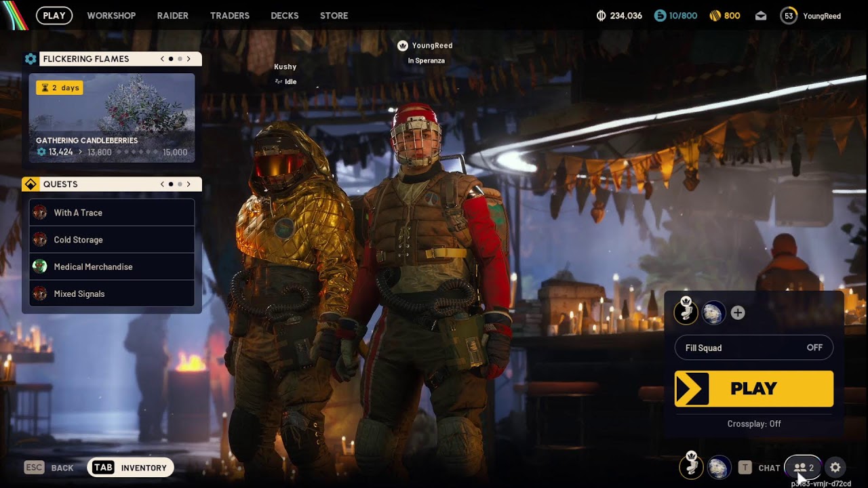Screen dimensions: 868x488
Task: Open the settings gear icon
Action: tap(835, 468)
